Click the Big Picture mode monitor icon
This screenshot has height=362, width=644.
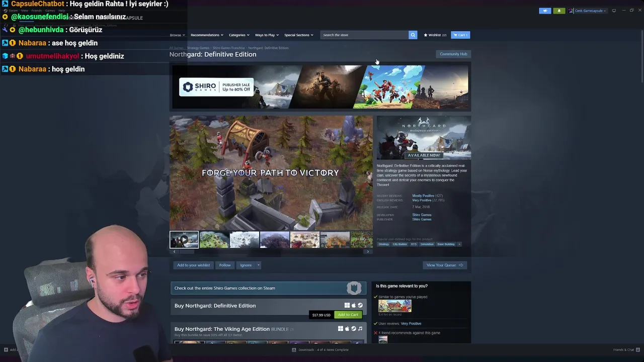click(x=614, y=11)
